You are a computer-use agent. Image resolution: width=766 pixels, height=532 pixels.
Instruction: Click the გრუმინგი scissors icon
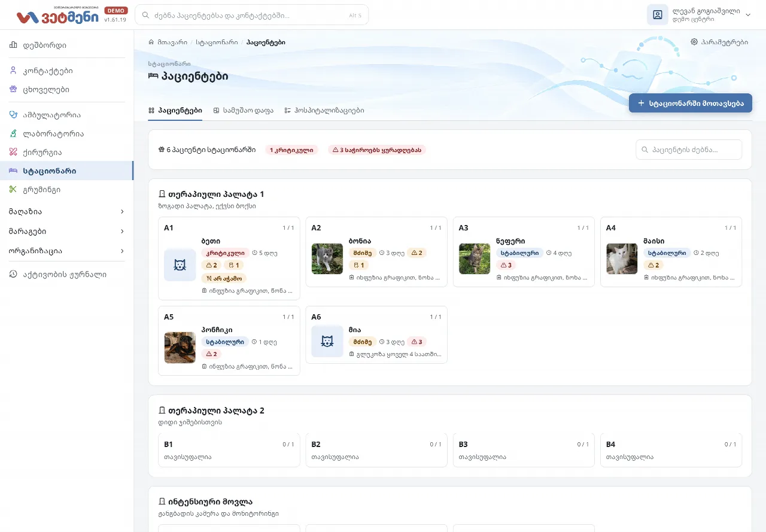(x=13, y=189)
